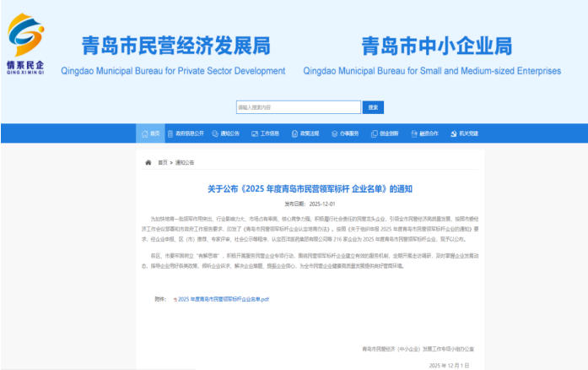Click the 政策法规 nav icon
The image size is (588, 370).
(294, 133)
